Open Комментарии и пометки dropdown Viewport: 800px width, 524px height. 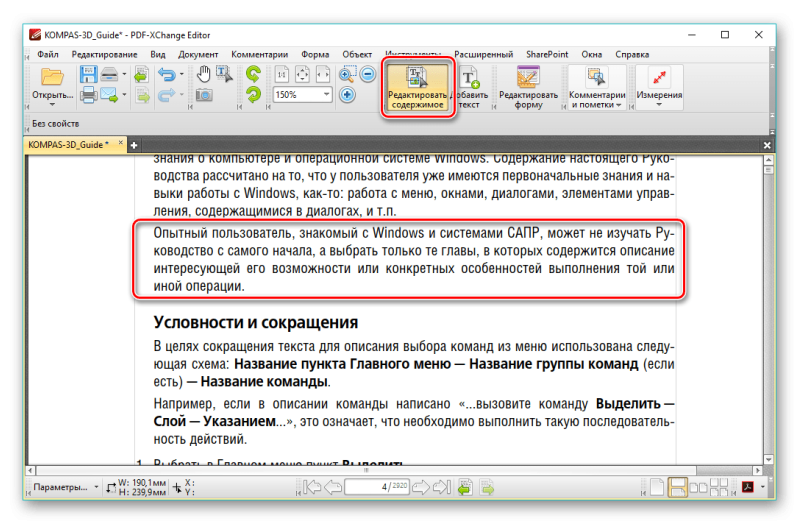[x=596, y=88]
